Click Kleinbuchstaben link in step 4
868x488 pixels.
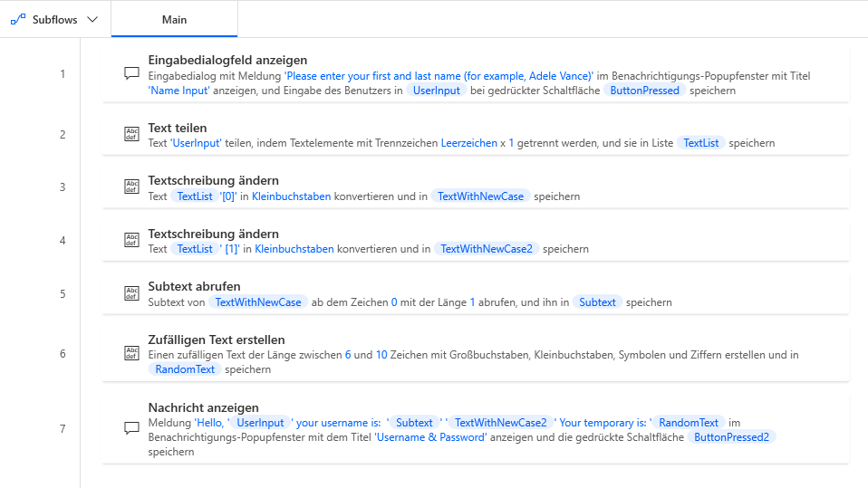click(294, 248)
